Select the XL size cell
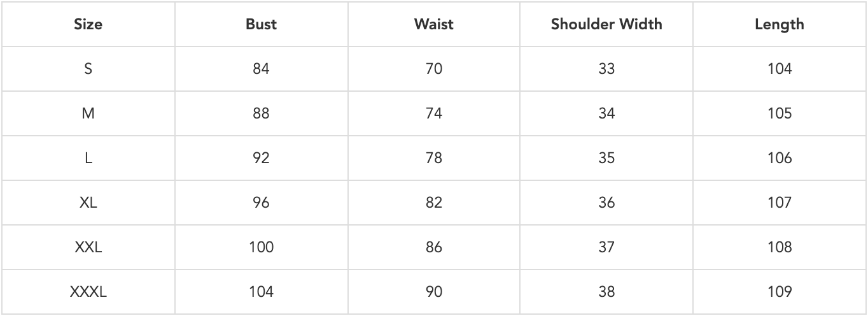This screenshot has width=868, height=316. 88,203
